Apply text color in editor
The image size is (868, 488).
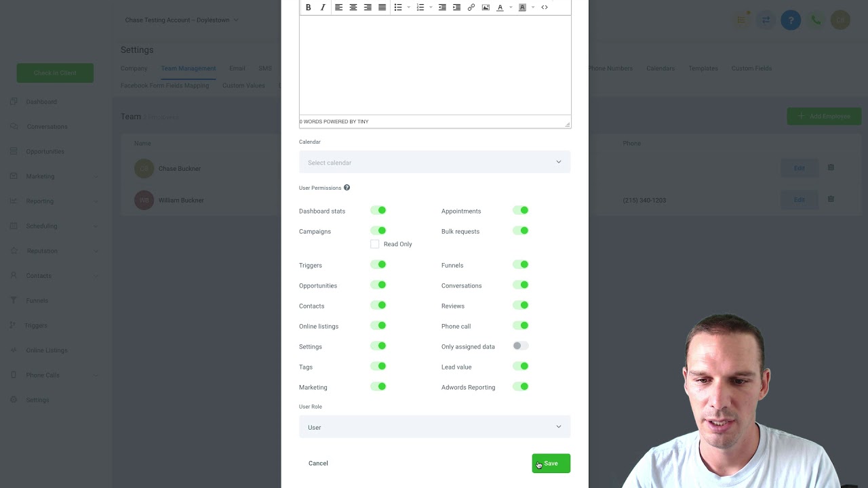coord(500,7)
